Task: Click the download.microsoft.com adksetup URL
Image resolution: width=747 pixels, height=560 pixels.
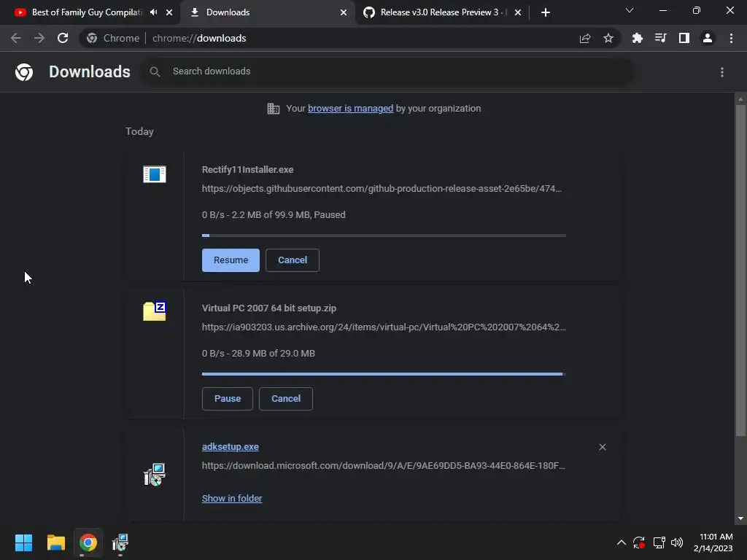Action: (x=384, y=466)
